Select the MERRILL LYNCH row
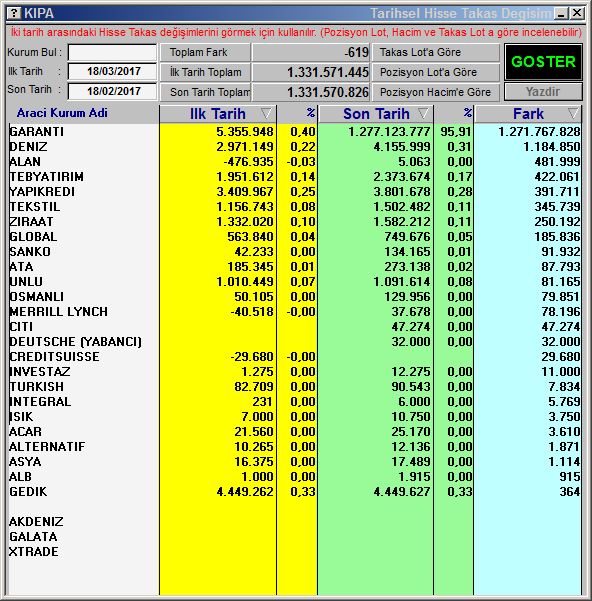 pos(294,312)
